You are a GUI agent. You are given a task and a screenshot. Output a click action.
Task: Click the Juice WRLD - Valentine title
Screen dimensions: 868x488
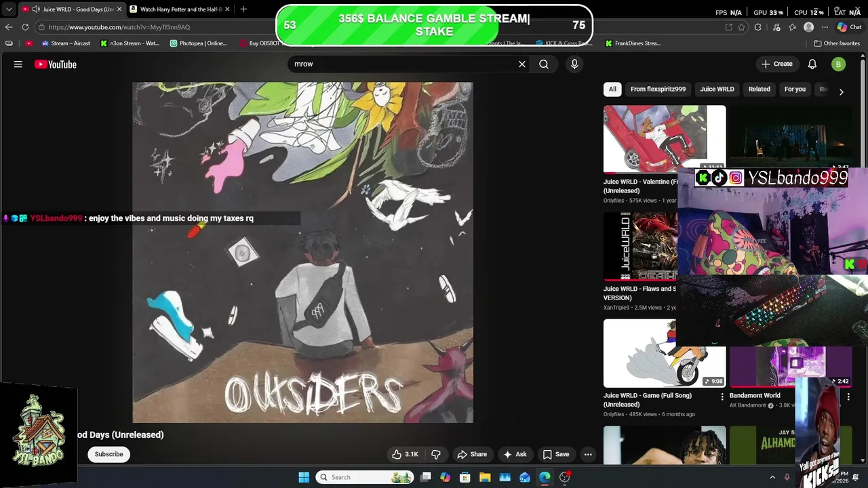pos(641,186)
